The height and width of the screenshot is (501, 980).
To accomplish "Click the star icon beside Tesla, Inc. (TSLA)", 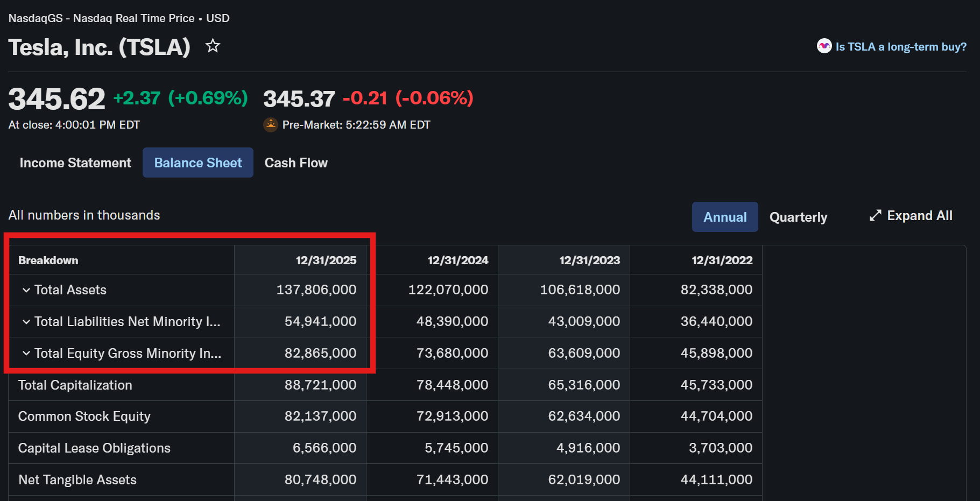I will click(213, 46).
